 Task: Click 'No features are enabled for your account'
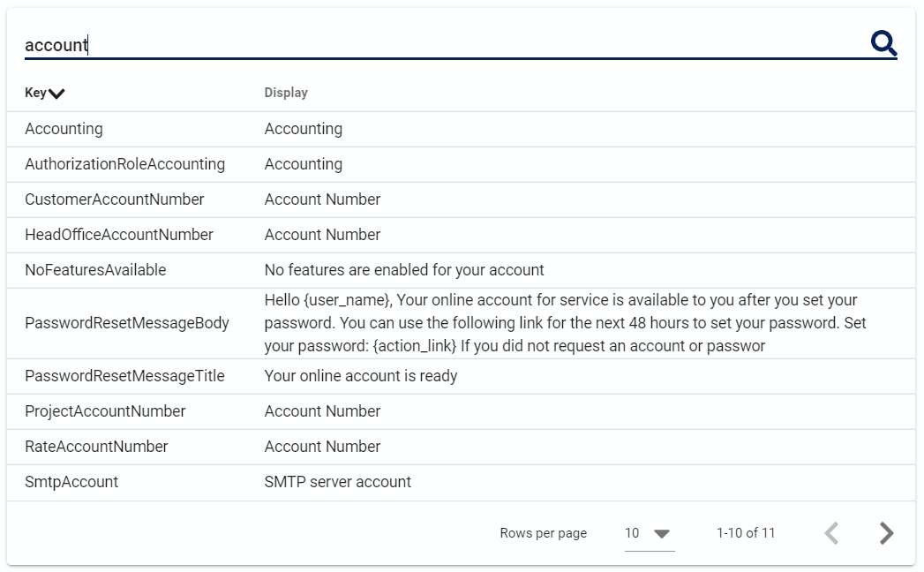(404, 270)
